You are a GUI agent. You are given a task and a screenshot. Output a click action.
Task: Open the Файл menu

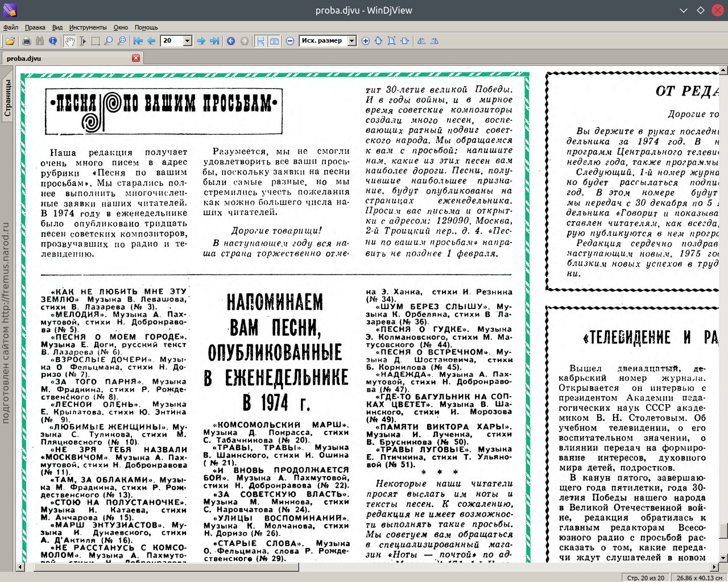[x=11, y=27]
